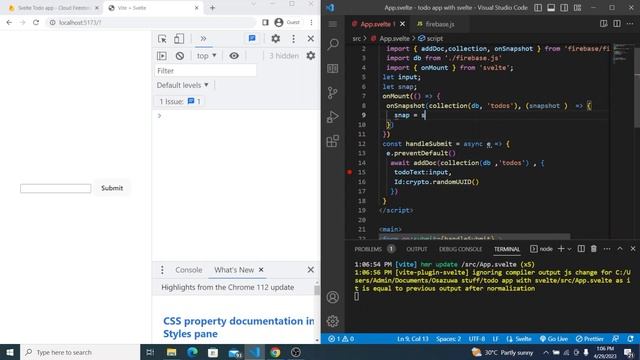Focus the todo text input field
The height and width of the screenshot is (360, 640).
[x=56, y=188]
